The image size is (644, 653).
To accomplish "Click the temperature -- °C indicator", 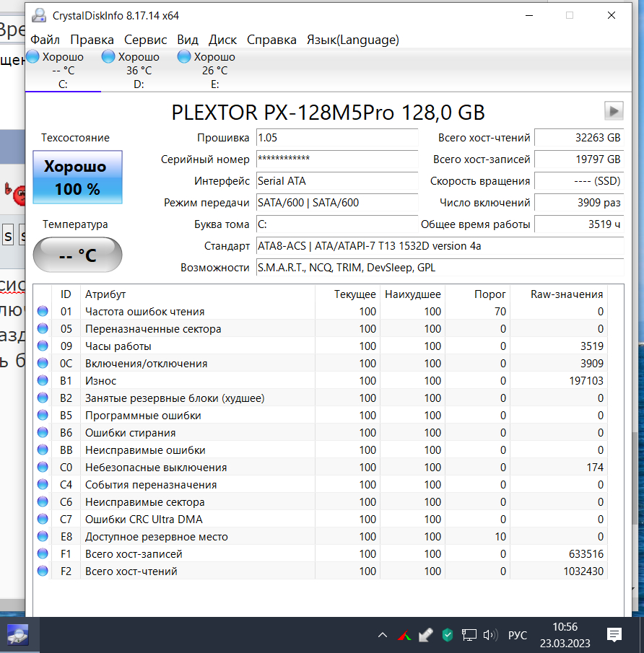I will coord(77,255).
